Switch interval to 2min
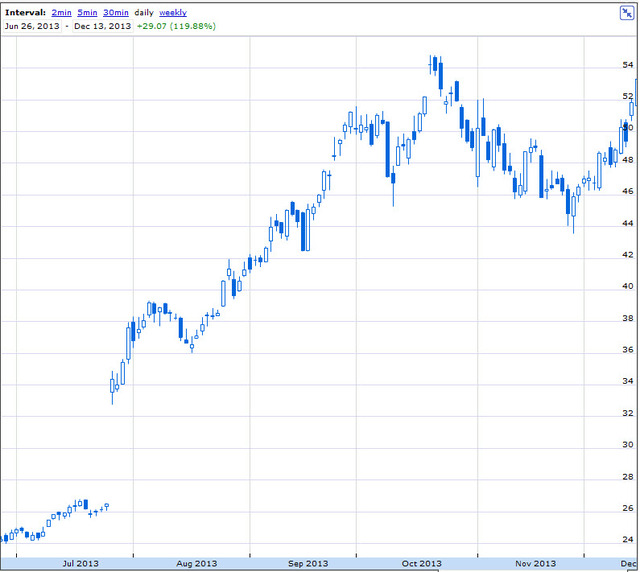 click(x=61, y=13)
